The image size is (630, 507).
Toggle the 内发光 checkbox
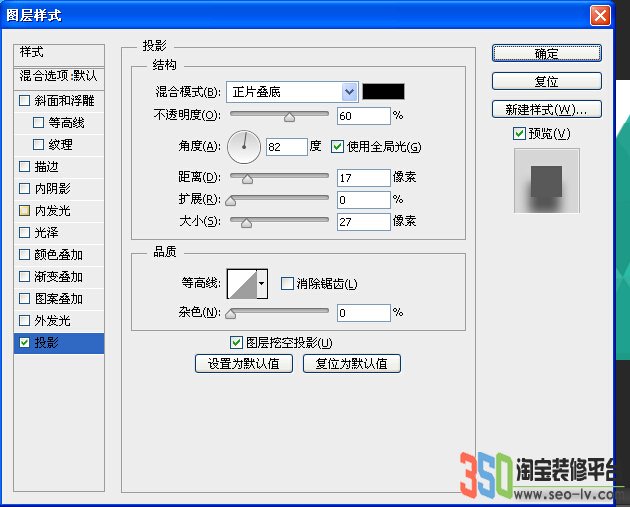[25, 211]
